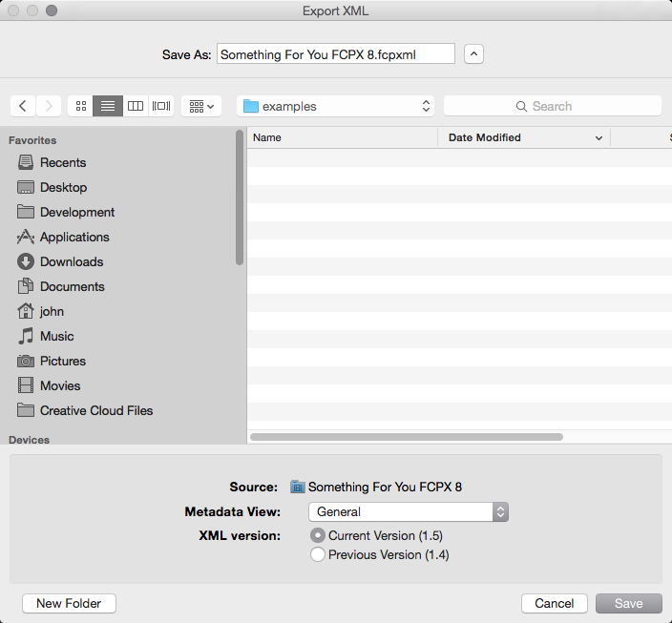This screenshot has height=623, width=672.
Task: Switch to list view
Action: tap(108, 106)
